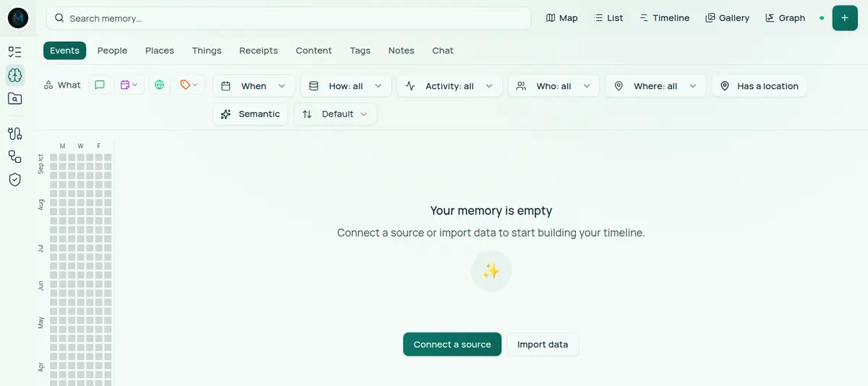Open the plug connections sidebar icon

(14, 133)
